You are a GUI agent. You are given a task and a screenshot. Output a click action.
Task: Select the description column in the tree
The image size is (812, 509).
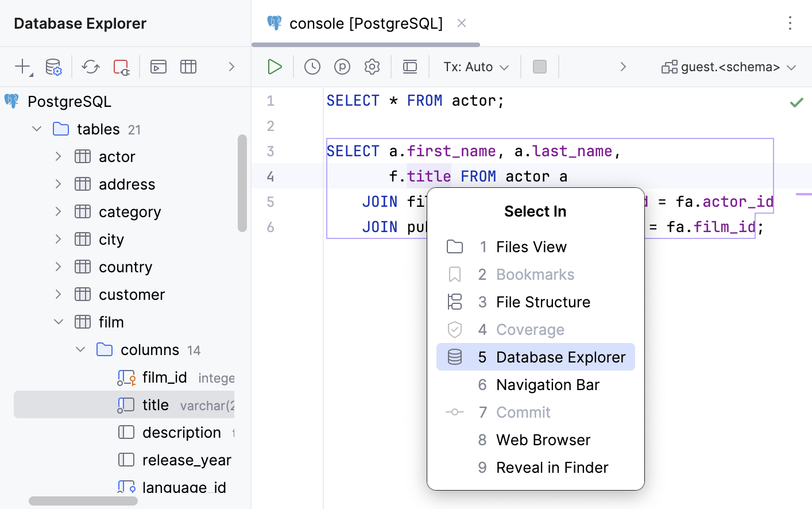pos(181,432)
